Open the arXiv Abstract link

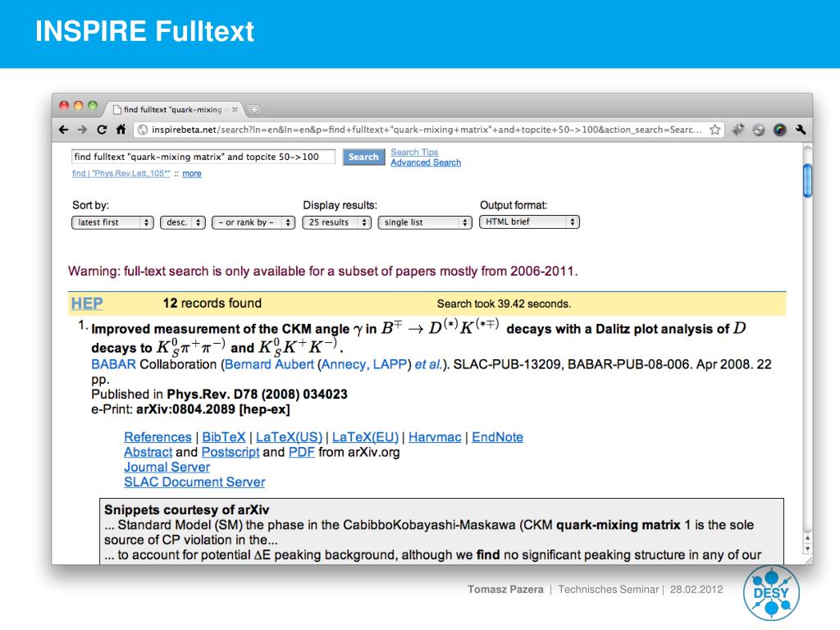[x=148, y=452]
